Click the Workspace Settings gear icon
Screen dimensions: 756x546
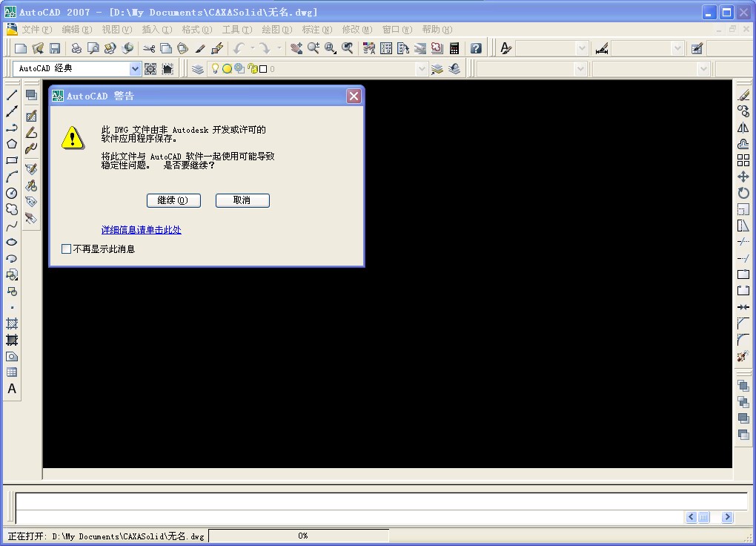[150, 69]
